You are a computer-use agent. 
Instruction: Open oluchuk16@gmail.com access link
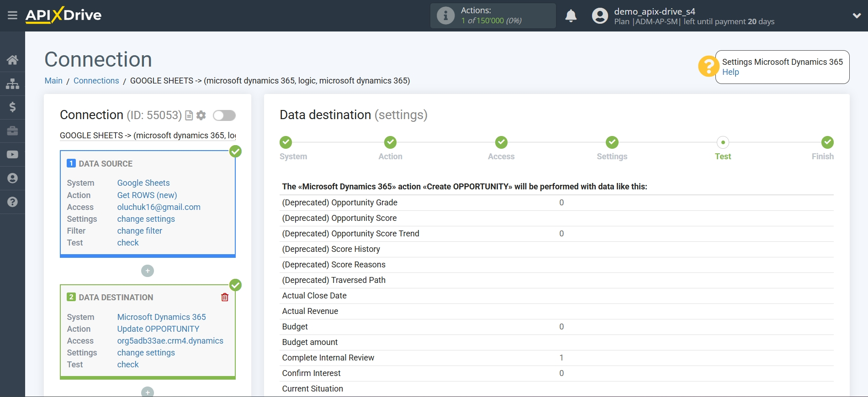point(159,207)
